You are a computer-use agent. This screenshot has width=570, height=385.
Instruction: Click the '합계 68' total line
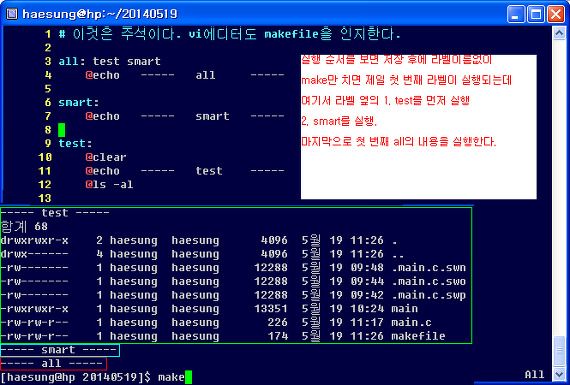click(x=24, y=226)
